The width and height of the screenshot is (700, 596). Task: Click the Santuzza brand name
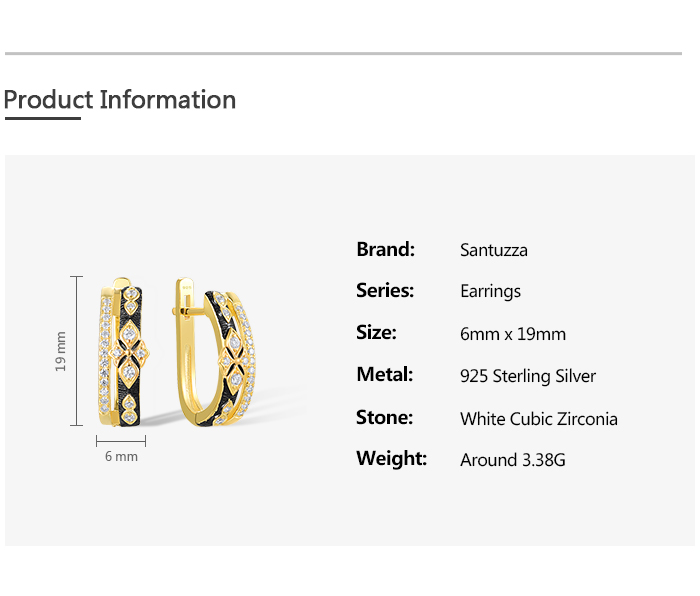[493, 250]
